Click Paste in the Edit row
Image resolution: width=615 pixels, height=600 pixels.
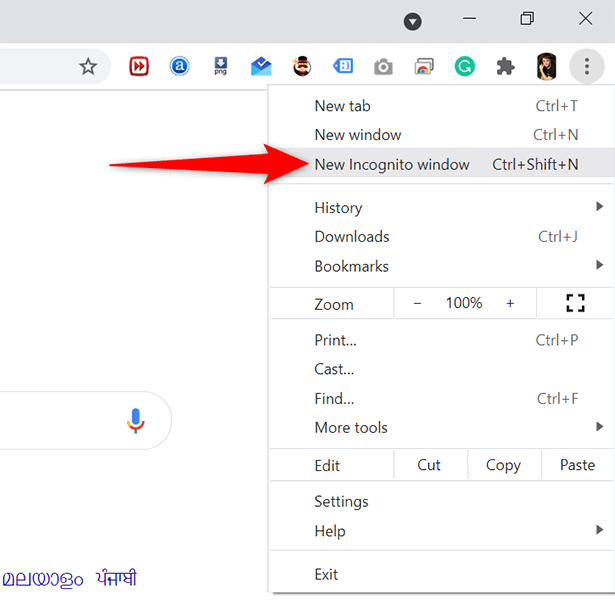(577, 465)
